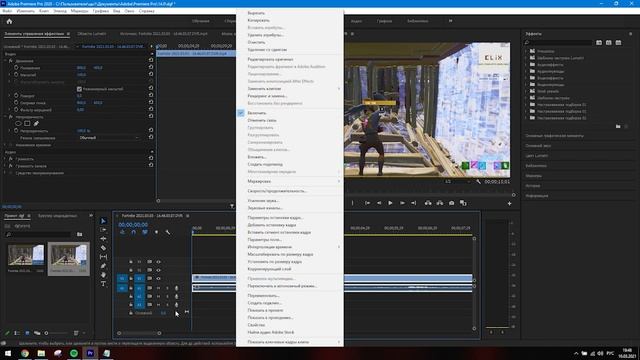This screenshot has height=360, width=640.
Task: Adjust Project panel thumbnail zoom slider
Action: (x=56, y=333)
